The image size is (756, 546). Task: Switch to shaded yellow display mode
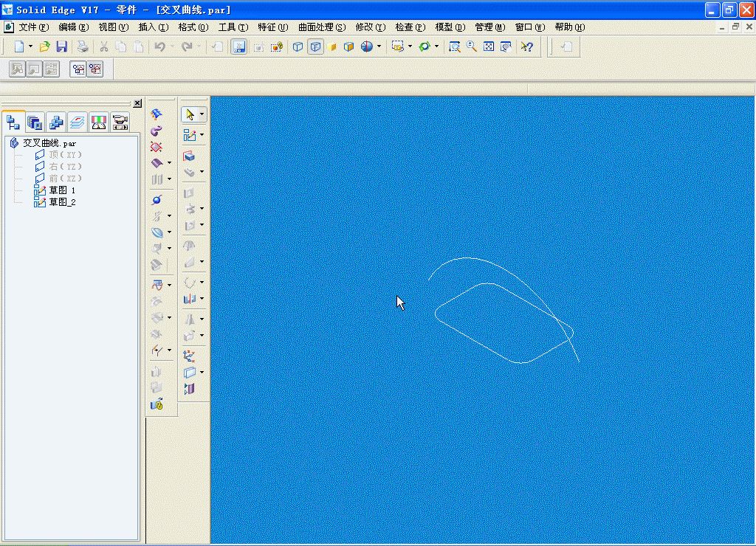coord(331,46)
